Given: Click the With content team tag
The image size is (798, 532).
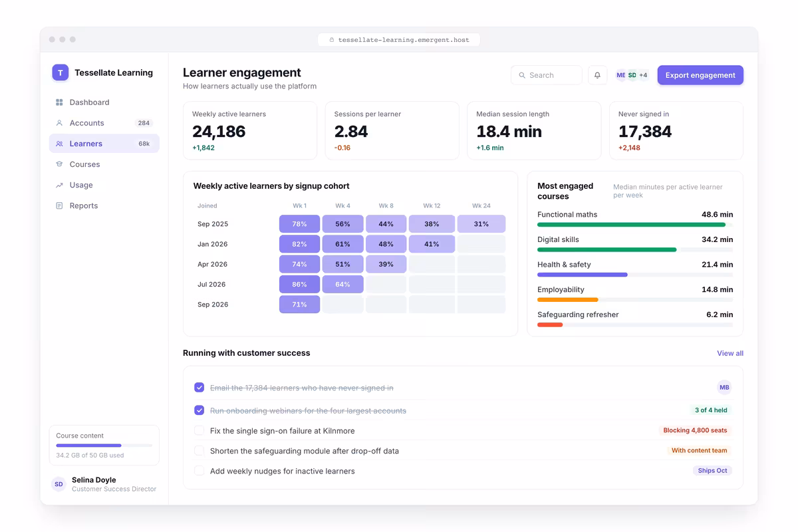Looking at the screenshot, I should (x=700, y=450).
